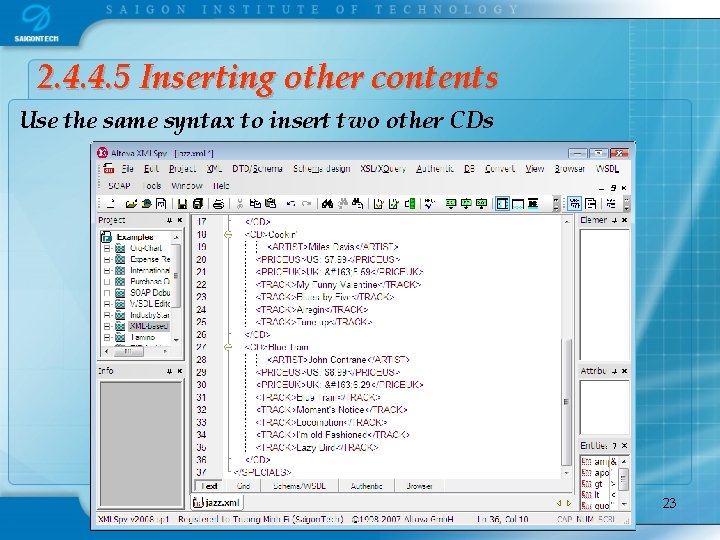
Task: Select SOAP Debugger folder in project tree
Action: coord(150,293)
